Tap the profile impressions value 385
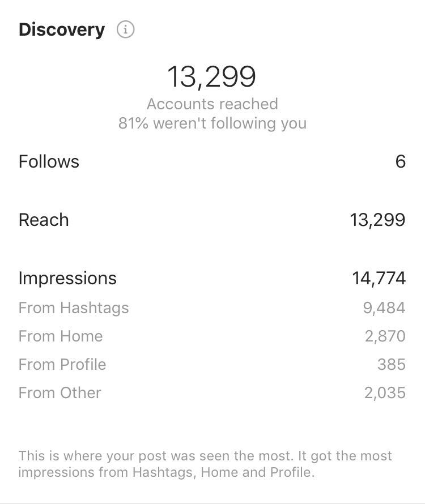Viewport: 425px width, 504px height. (392, 365)
